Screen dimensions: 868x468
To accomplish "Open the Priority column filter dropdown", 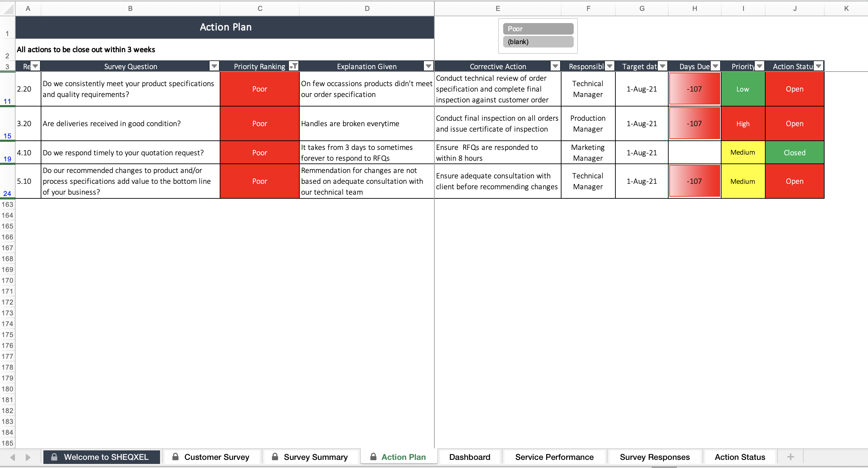I will tap(759, 66).
